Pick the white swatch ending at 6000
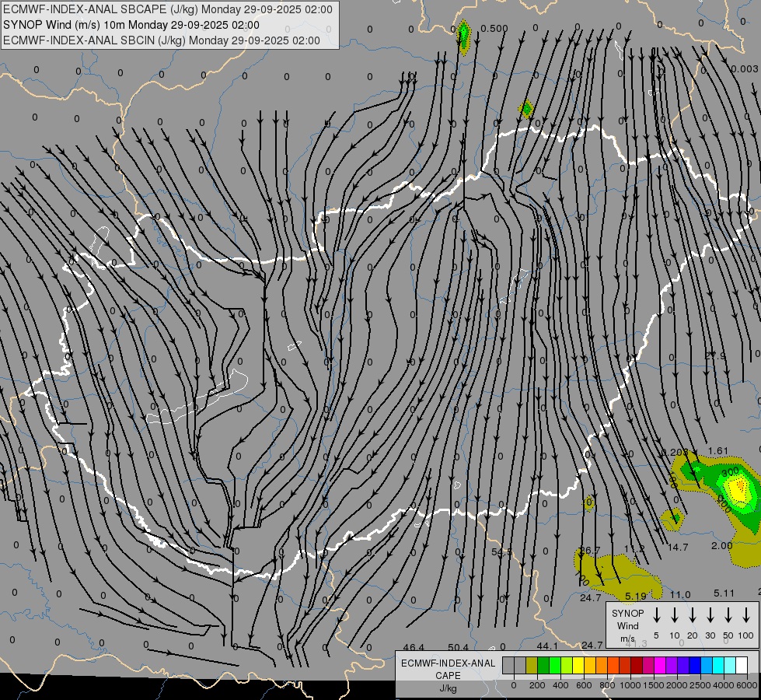Viewport: 761px width, 700px height. click(x=742, y=665)
